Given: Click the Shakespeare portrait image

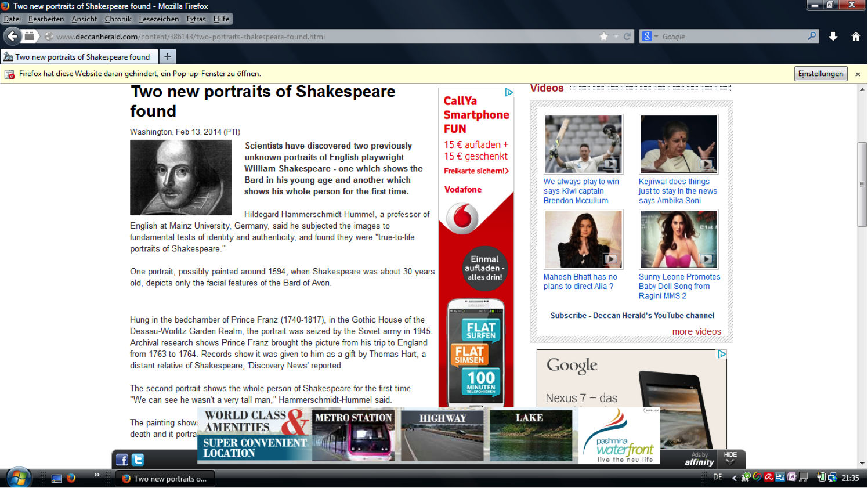Looking at the screenshot, I should [x=180, y=178].
